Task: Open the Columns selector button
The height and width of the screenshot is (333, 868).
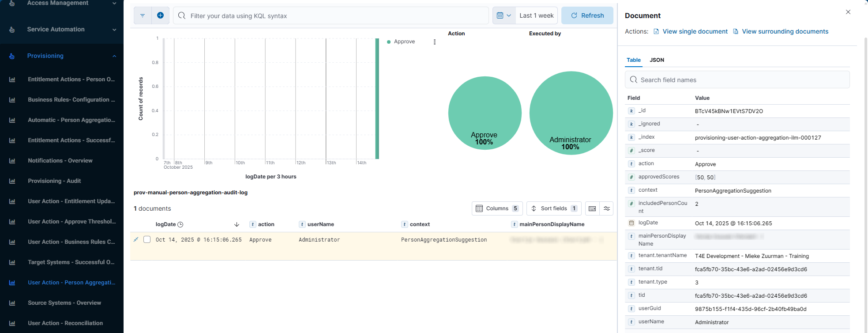Action: point(497,208)
